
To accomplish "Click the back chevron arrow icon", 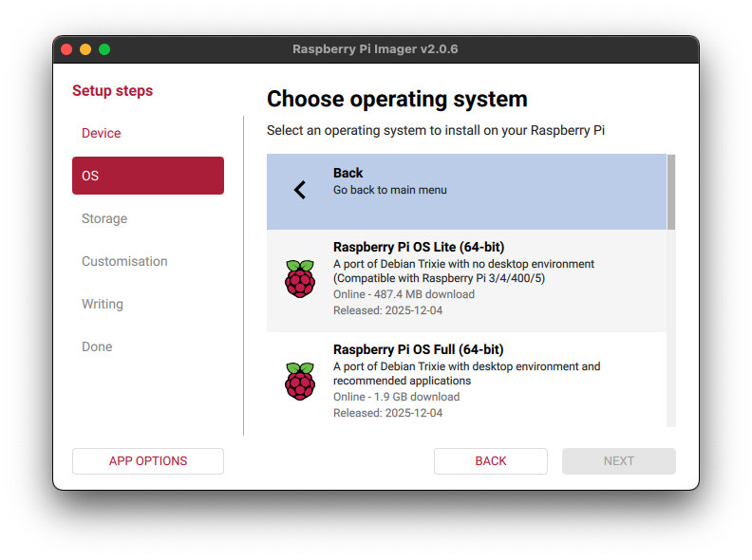I will [300, 190].
